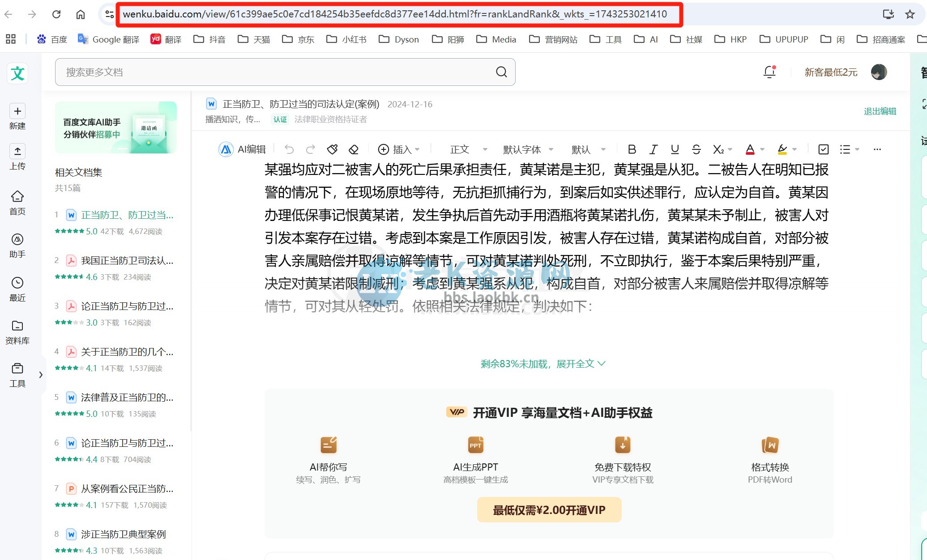Screen dimensions: 927x560
Task: Open the user avatar profile
Action: 879,72
